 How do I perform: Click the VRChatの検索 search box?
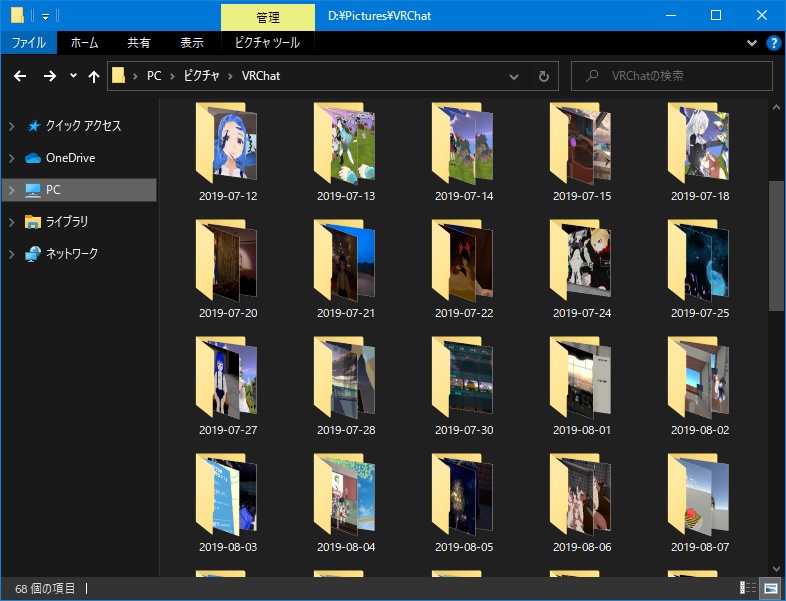pyautogui.click(x=672, y=76)
